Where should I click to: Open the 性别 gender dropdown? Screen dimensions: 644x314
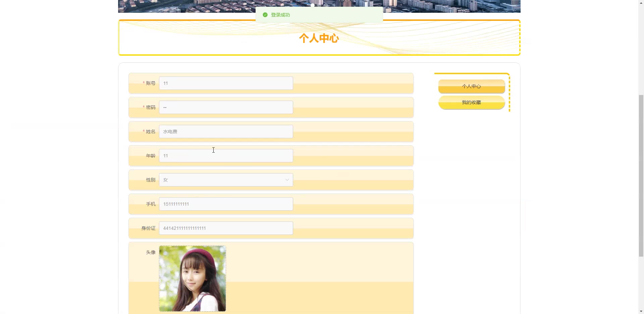point(226,180)
